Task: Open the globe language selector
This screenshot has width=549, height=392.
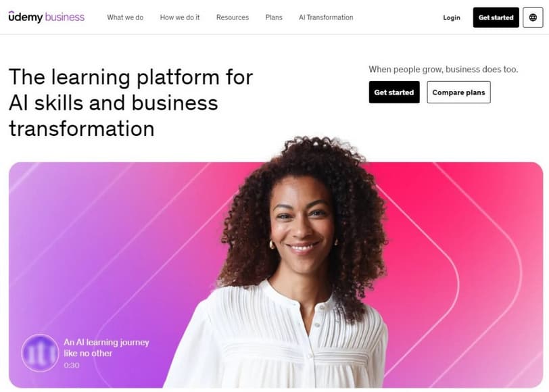Action: point(533,18)
